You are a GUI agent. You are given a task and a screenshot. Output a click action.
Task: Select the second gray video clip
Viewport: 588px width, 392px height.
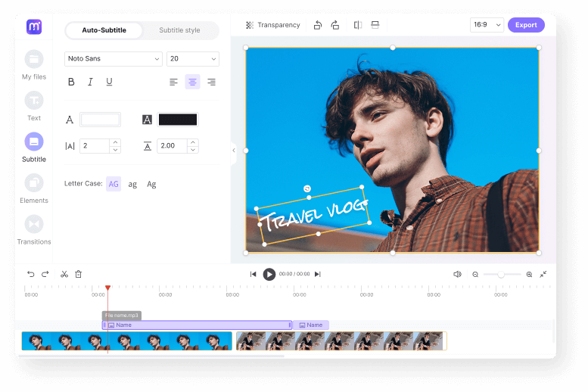(x=341, y=341)
